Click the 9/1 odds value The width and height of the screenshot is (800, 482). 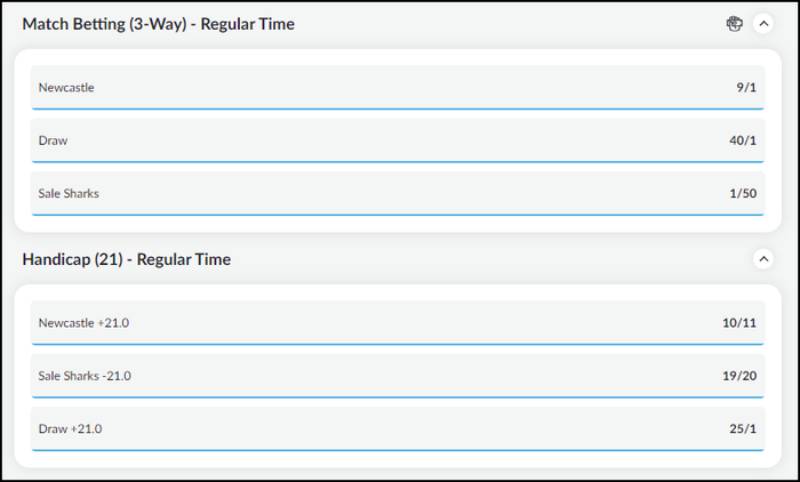[746, 88]
